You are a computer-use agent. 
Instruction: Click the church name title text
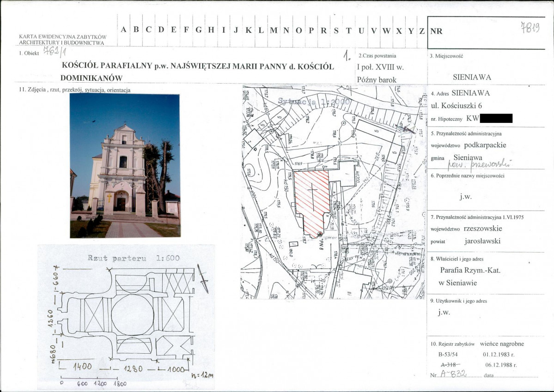tap(198, 72)
